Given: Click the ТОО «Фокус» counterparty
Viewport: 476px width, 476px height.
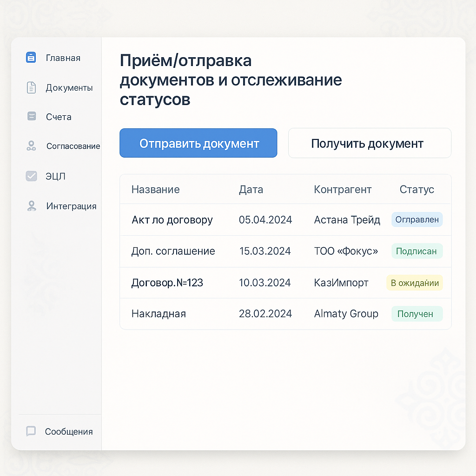Looking at the screenshot, I should [x=346, y=251].
